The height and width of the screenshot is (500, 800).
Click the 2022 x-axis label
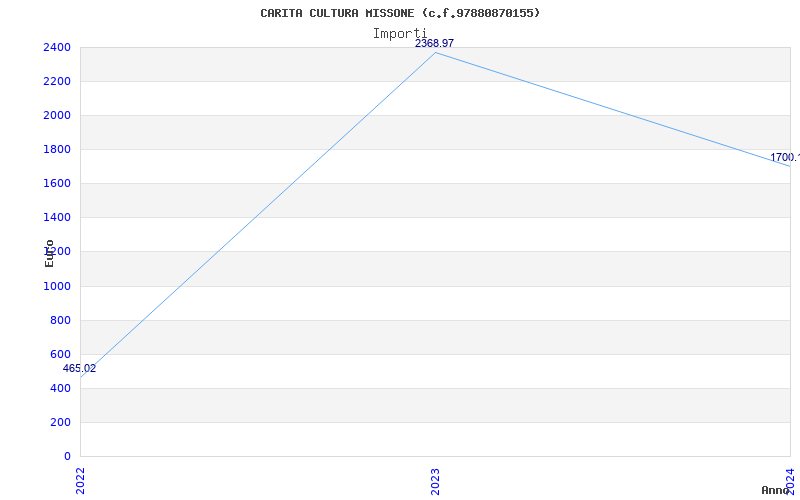click(x=80, y=481)
